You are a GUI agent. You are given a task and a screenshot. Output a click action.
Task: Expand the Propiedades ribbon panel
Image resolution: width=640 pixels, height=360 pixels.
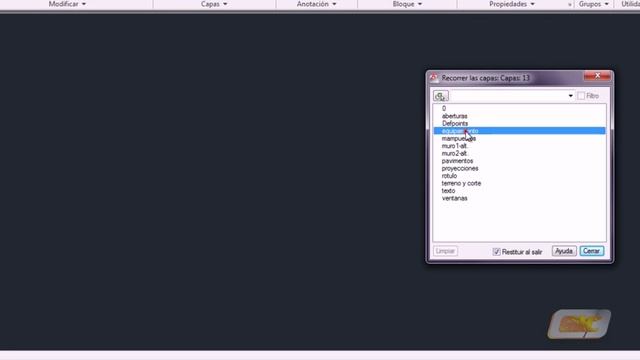[x=511, y=4]
